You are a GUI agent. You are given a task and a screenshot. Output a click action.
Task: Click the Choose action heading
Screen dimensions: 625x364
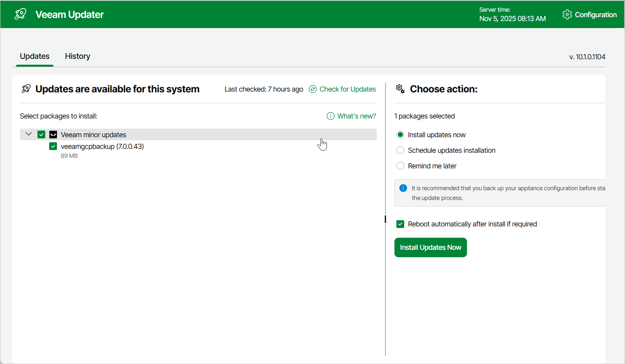click(444, 89)
